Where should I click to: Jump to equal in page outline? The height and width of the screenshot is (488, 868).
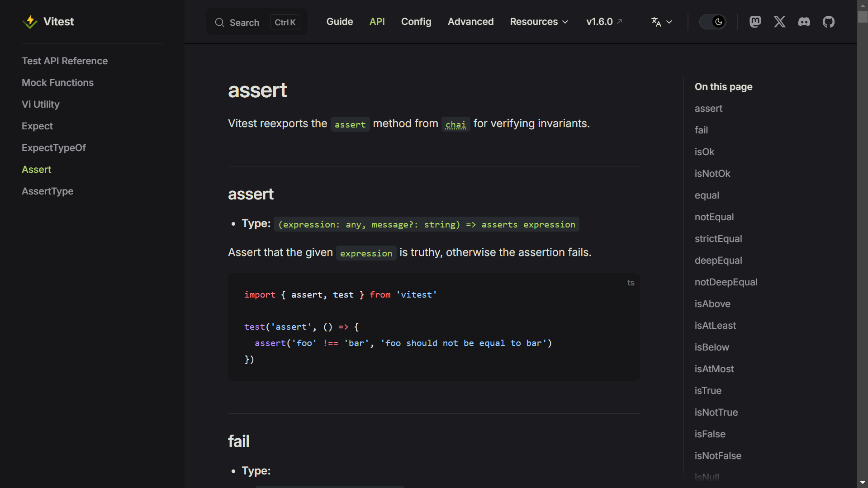coord(707,195)
